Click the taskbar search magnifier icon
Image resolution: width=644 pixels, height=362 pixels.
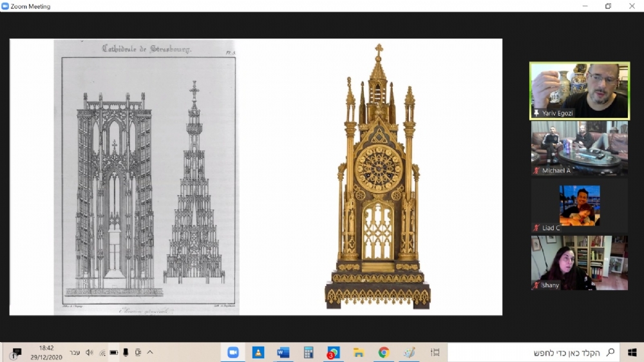(x=611, y=352)
